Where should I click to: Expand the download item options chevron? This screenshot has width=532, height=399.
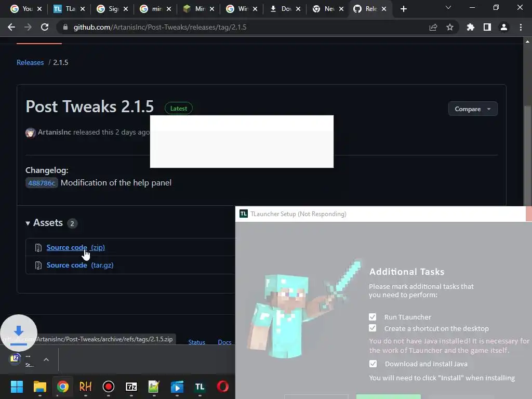pos(46,360)
